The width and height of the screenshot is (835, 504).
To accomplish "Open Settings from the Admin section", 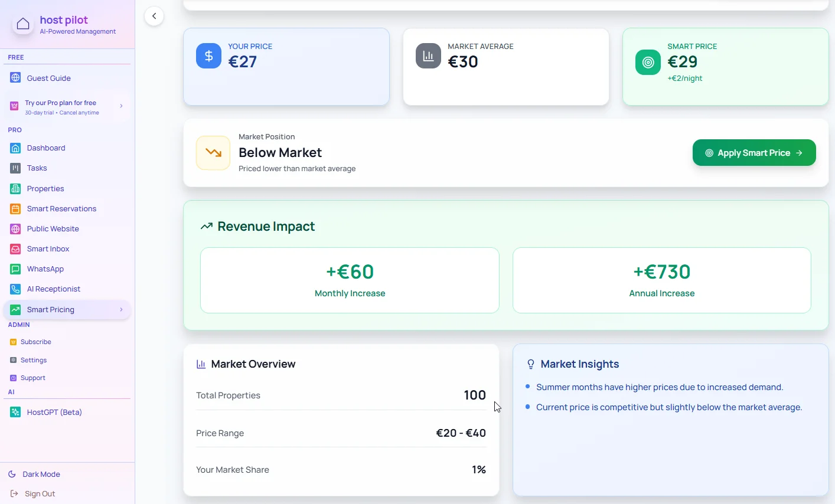I will 35,359.
